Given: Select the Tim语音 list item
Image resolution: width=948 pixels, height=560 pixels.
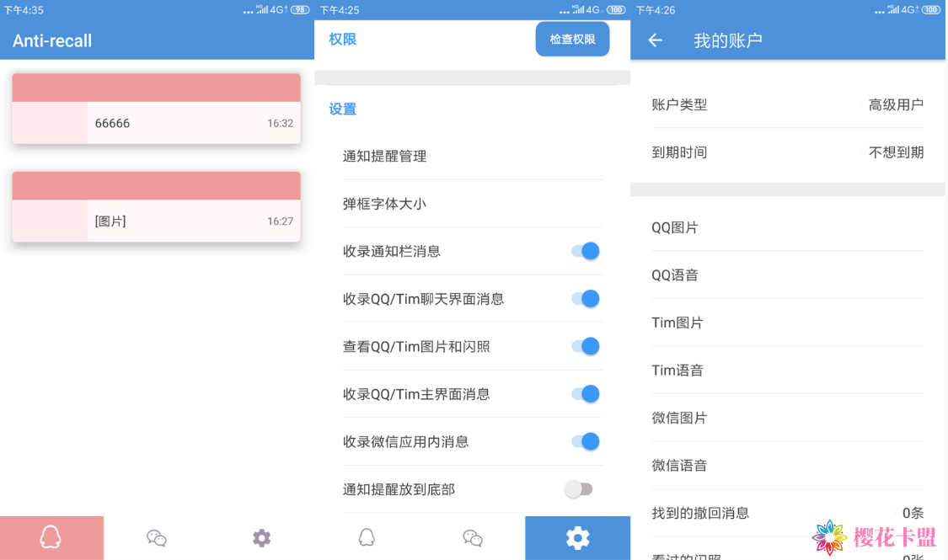Looking at the screenshot, I should (x=787, y=370).
